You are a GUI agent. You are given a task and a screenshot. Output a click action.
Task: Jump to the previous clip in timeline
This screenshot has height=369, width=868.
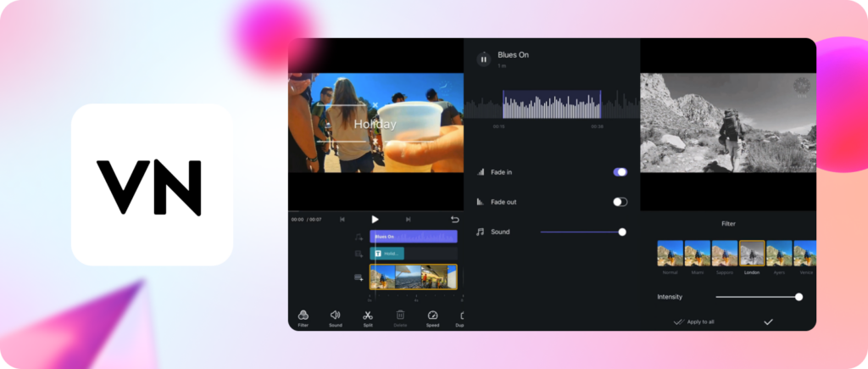tap(342, 219)
